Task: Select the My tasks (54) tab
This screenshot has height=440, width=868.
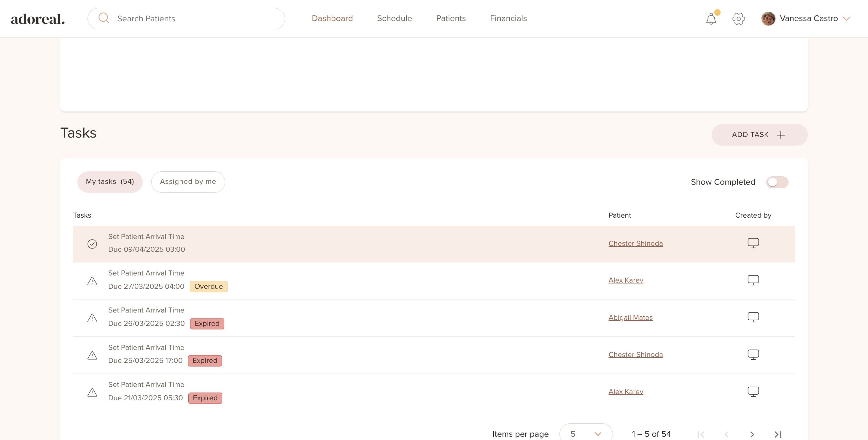Action: pyautogui.click(x=110, y=182)
